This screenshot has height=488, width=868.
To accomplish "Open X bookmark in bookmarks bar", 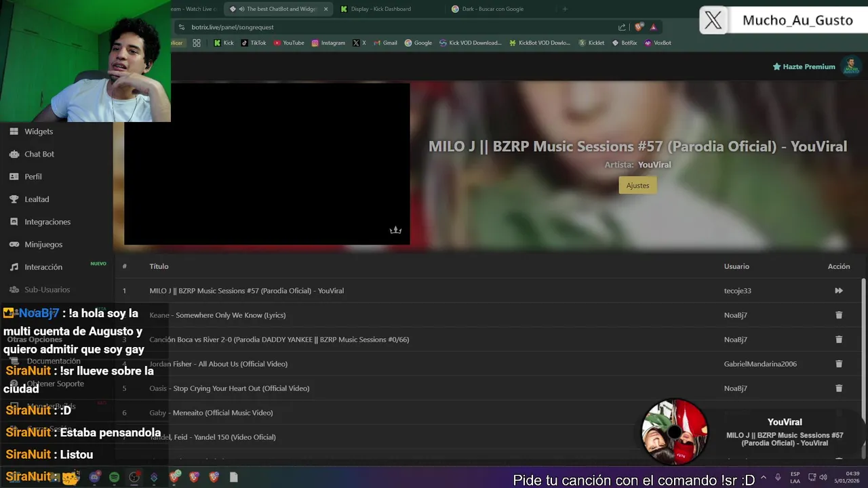I will pyautogui.click(x=359, y=43).
